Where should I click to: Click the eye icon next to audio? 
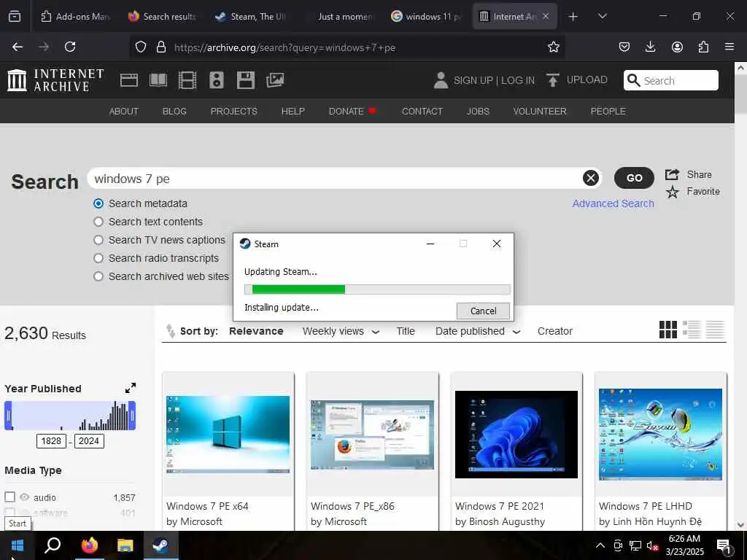pyautogui.click(x=24, y=497)
